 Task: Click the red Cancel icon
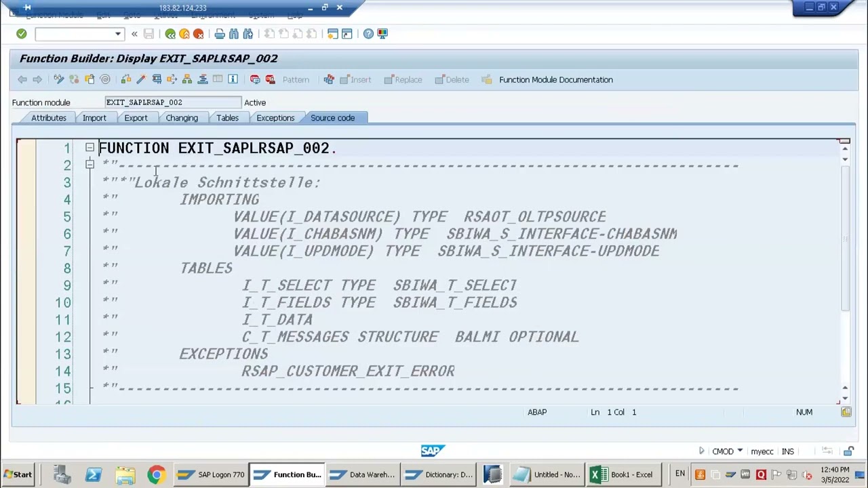[x=199, y=34]
